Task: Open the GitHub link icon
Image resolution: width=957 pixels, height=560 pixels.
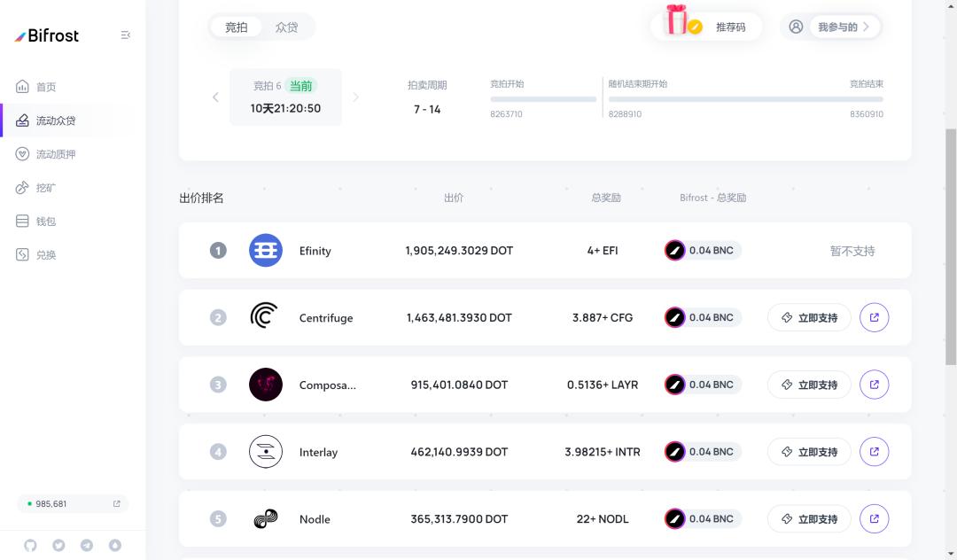Action: tap(30, 546)
